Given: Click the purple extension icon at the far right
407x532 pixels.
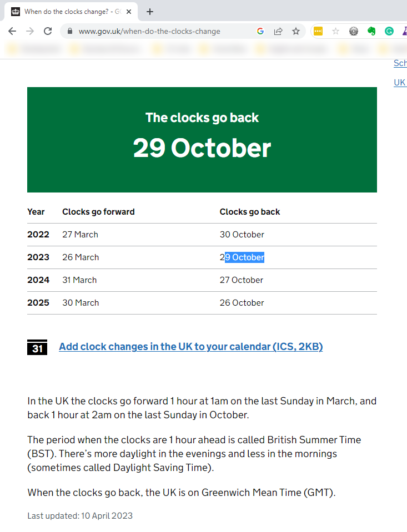Looking at the screenshot, I should pos(404,32).
